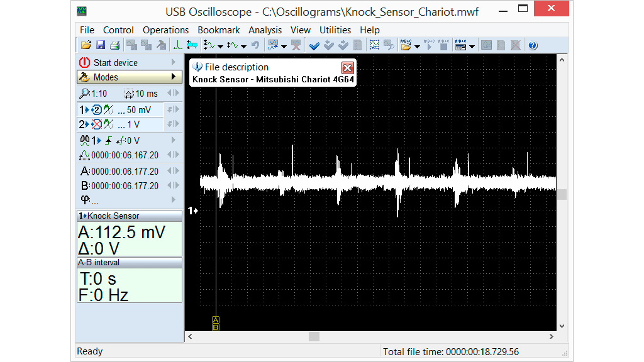Open an oscillogram file with folder icon
This screenshot has height=362, width=644.
(86, 45)
